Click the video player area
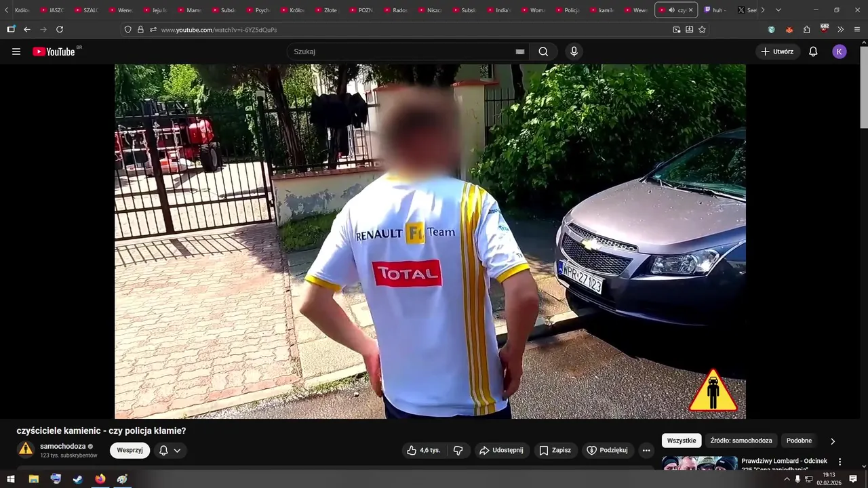The width and height of the screenshot is (868, 488). click(x=430, y=241)
